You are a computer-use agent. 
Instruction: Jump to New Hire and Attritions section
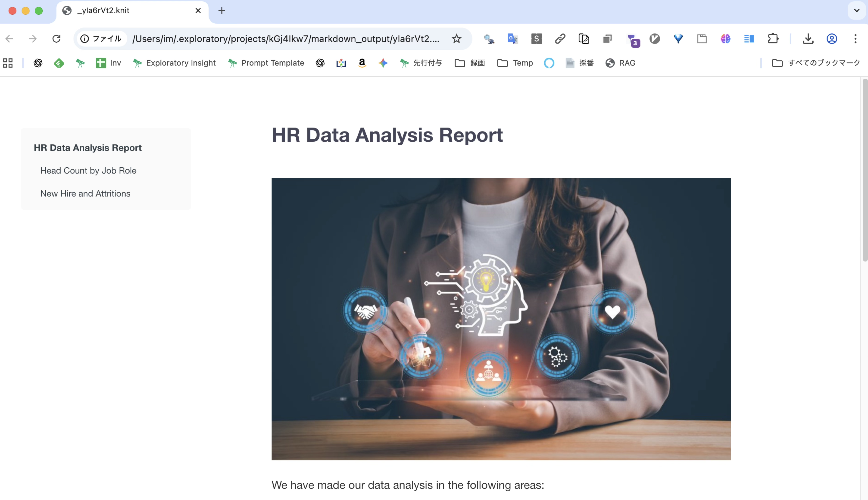pos(85,194)
